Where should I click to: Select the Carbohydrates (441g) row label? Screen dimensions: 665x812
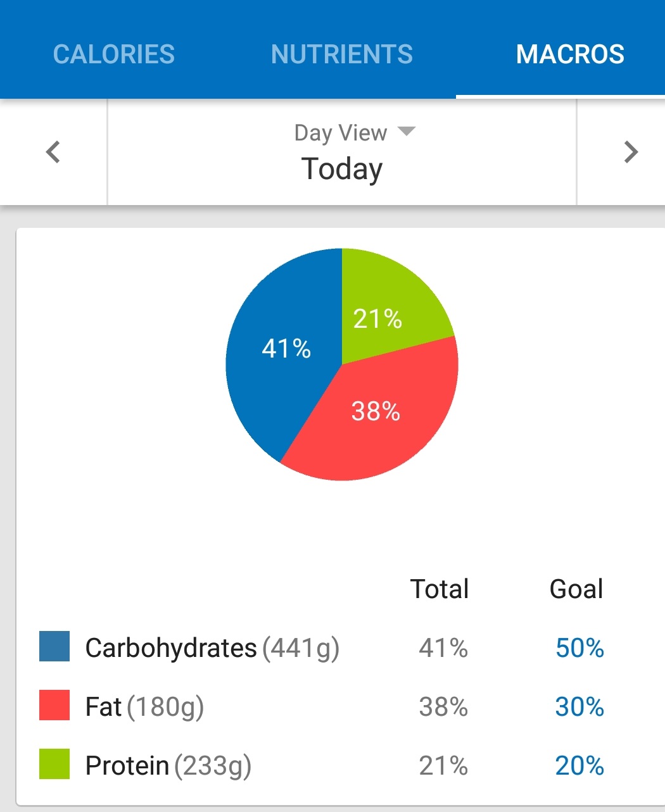click(212, 648)
